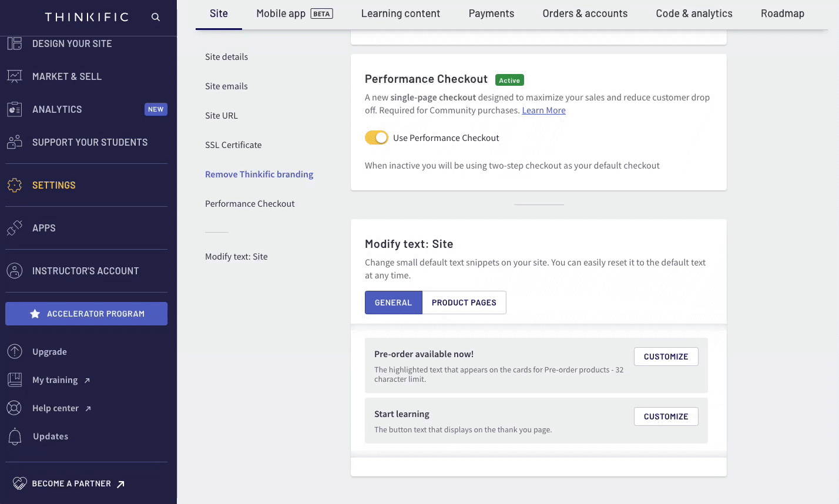Click the NEW badge next to Analytics
Viewport: 839px width, 504px height.
(156, 109)
